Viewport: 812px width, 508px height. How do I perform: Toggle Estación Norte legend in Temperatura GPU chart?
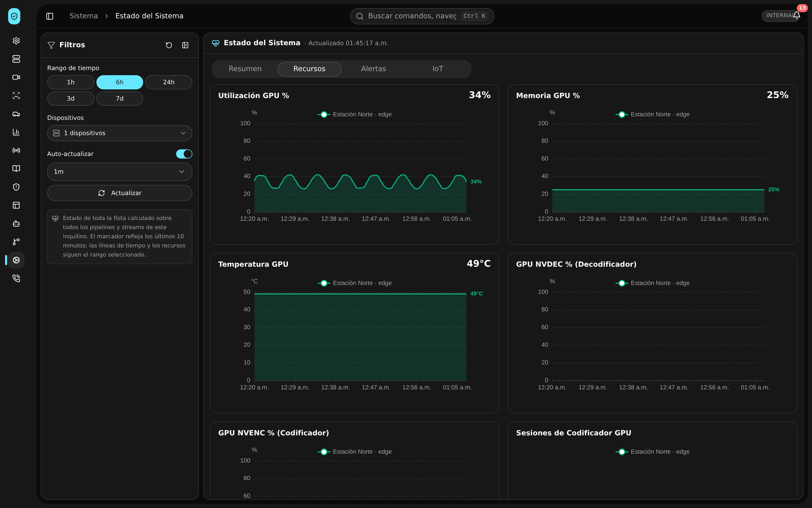(355, 283)
